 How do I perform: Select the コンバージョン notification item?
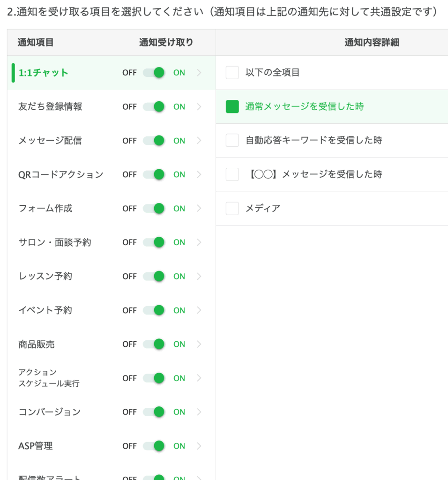click(x=49, y=412)
